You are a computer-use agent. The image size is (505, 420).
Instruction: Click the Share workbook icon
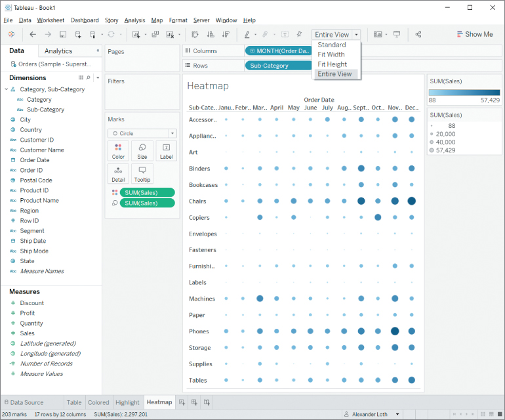[x=418, y=34]
